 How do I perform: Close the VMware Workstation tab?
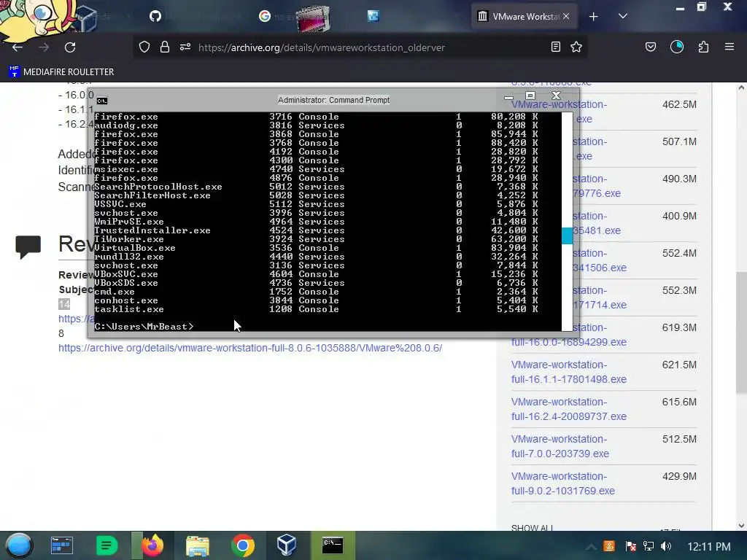(x=566, y=16)
